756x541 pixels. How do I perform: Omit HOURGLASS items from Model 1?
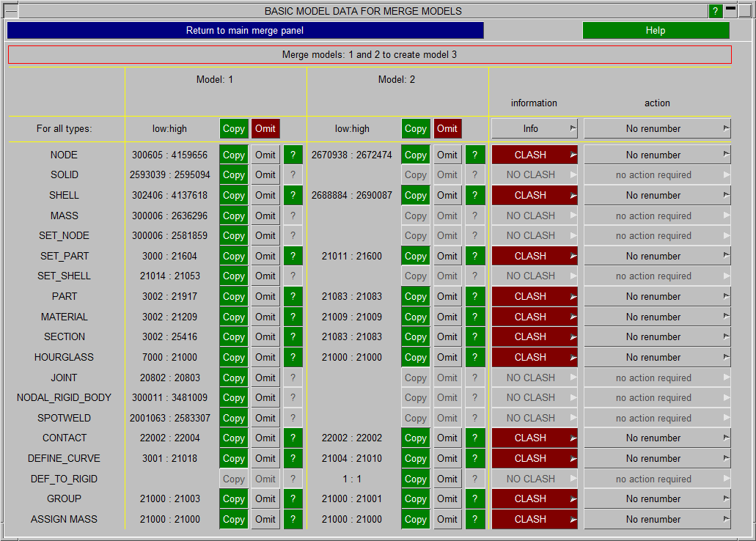(x=265, y=357)
